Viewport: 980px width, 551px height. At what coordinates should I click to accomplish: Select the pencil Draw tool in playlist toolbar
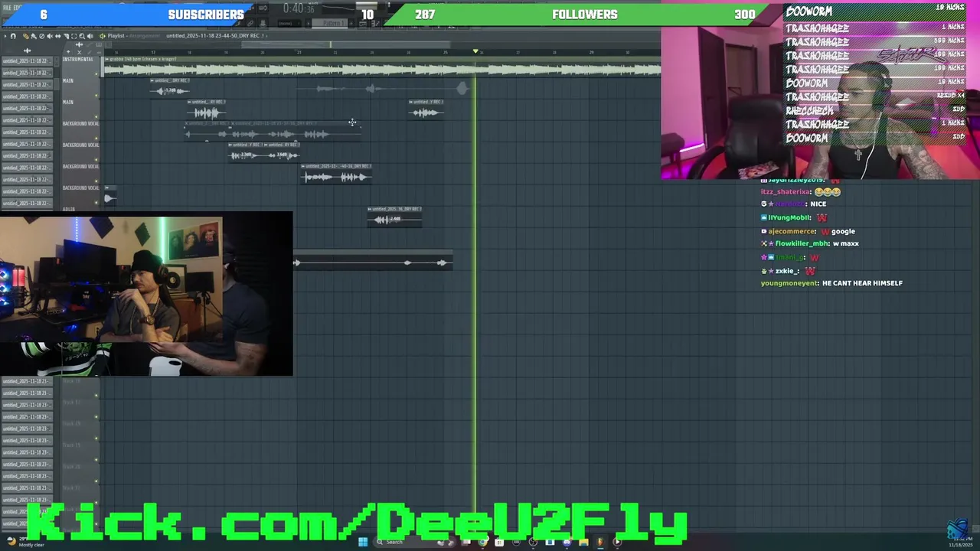point(26,36)
